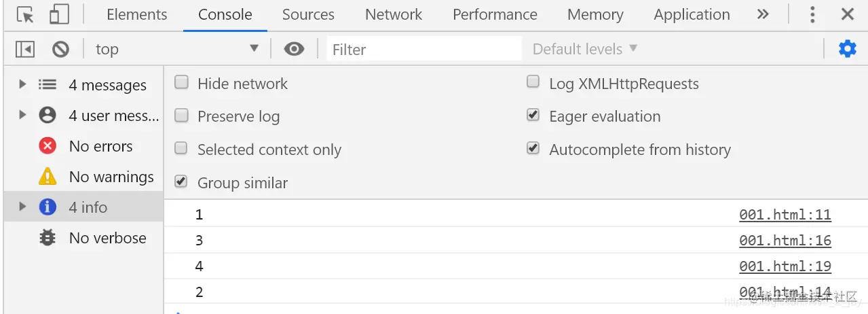Viewport: 868px width, 314px height.
Task: Open console settings gear icon
Action: (x=848, y=49)
